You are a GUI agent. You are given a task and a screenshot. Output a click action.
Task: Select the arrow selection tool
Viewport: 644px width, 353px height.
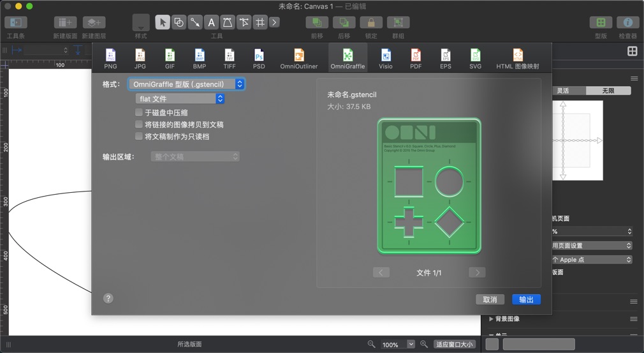(163, 22)
